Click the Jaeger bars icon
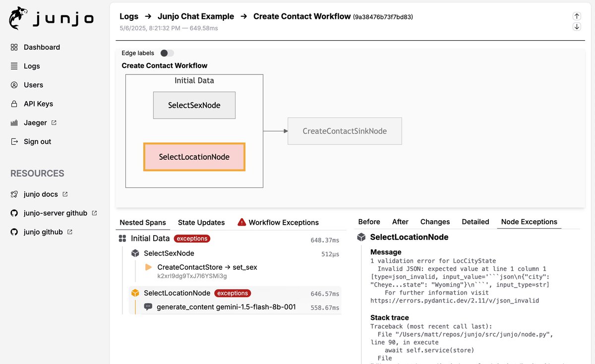595x364 pixels. [x=14, y=122]
